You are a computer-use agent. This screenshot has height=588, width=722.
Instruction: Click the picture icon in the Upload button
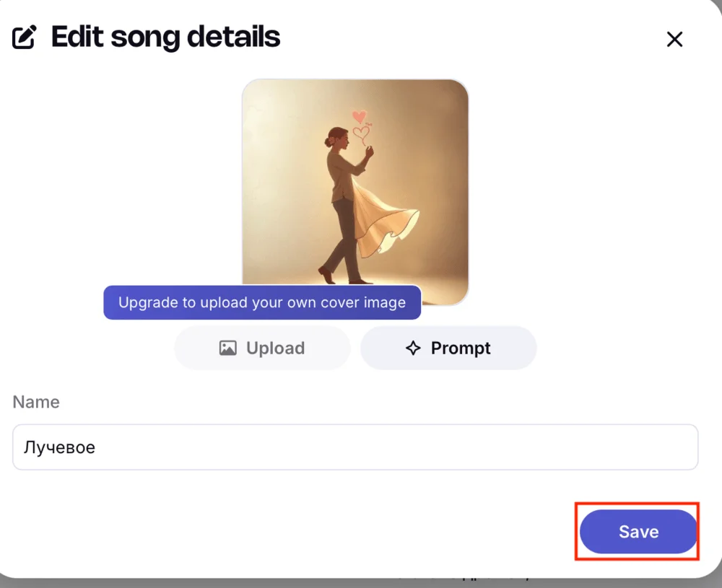point(228,348)
